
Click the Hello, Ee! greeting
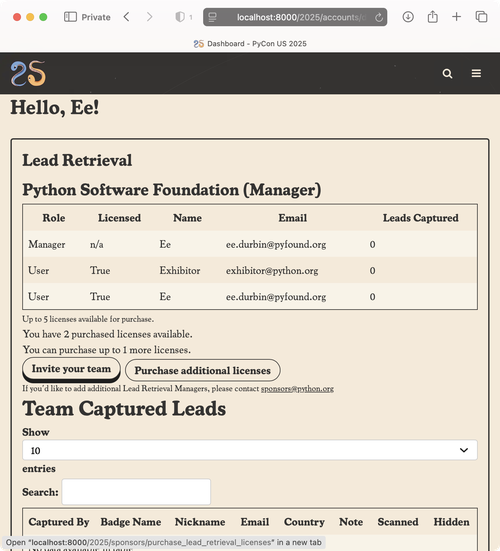tap(55, 108)
